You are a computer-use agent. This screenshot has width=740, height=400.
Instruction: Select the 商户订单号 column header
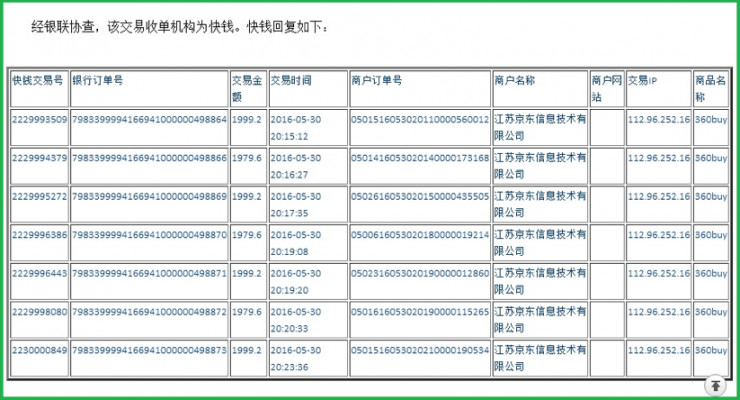coord(420,89)
